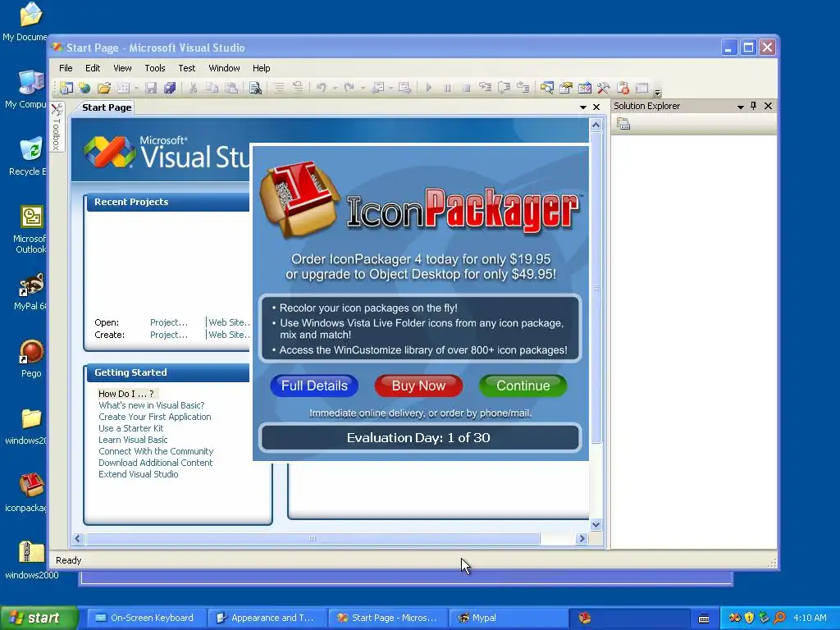The image size is (840, 630).
Task: Click the Step Into toolbar icon
Action: (486, 88)
